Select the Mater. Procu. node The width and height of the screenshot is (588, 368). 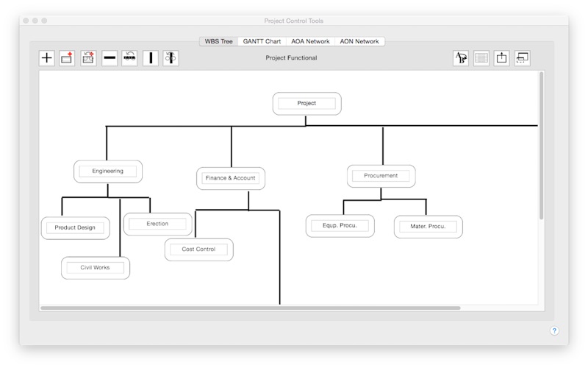[429, 227]
